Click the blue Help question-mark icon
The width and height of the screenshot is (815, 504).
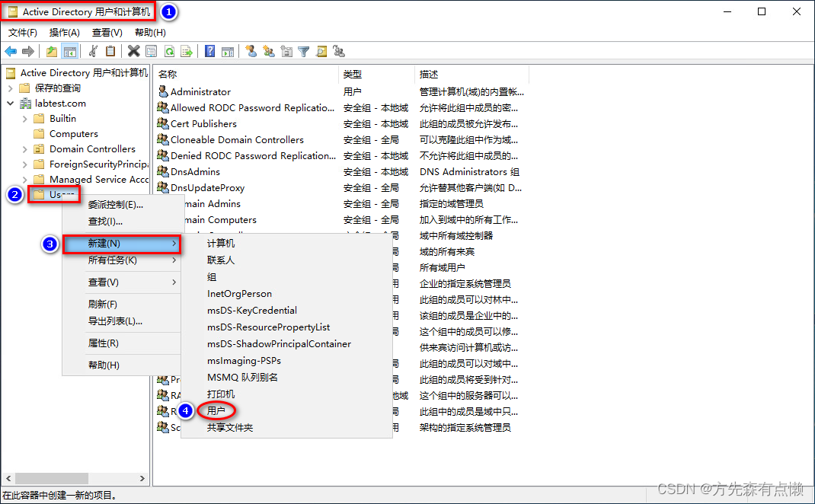(209, 51)
